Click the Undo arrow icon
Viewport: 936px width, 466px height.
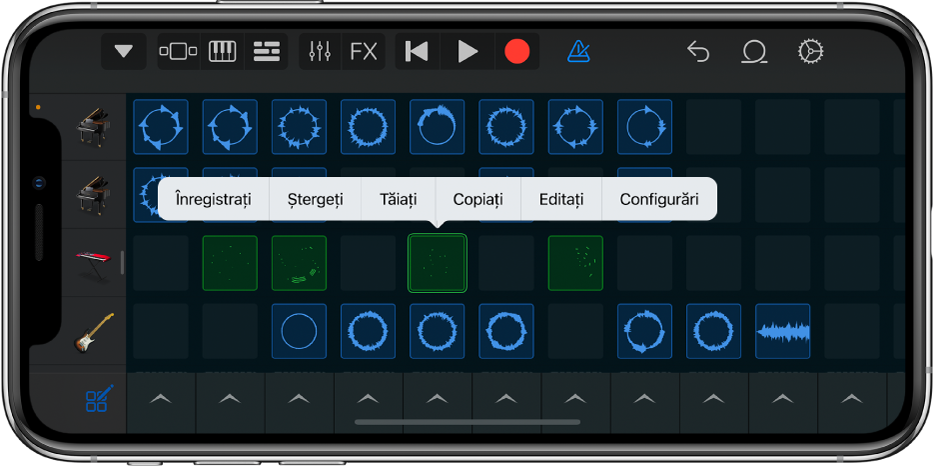(x=698, y=52)
